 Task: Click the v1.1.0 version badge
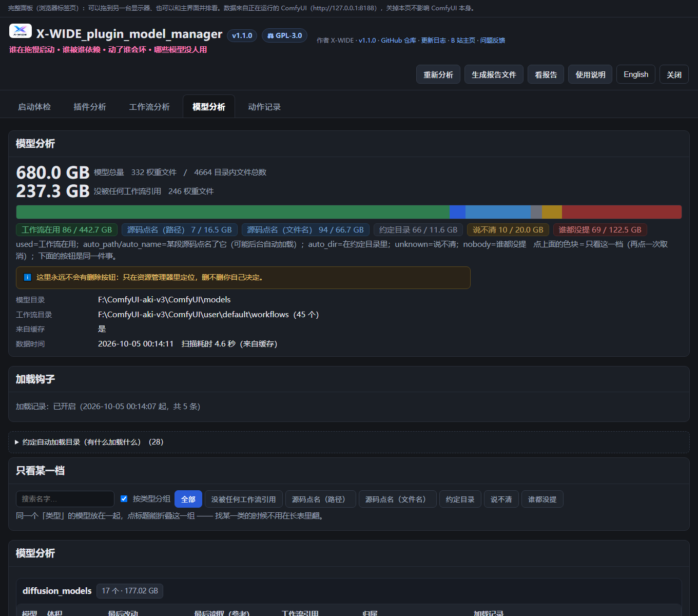(x=242, y=35)
